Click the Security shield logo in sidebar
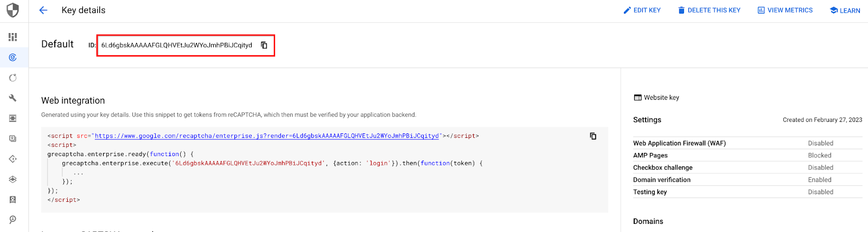Screen dimensions: 868x232 click(x=12, y=10)
